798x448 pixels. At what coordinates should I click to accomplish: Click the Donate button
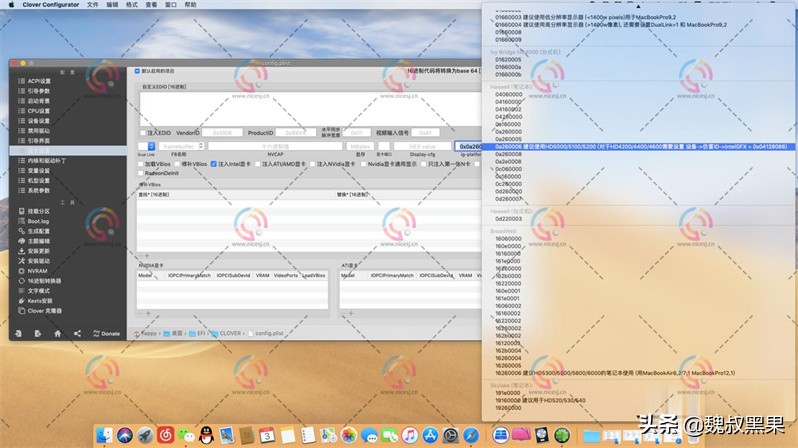point(107,333)
